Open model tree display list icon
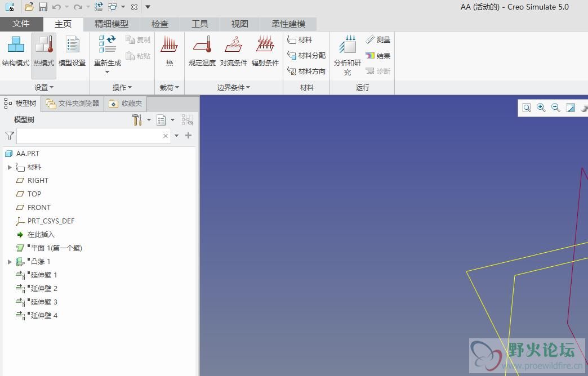588x376 pixels. click(161, 120)
